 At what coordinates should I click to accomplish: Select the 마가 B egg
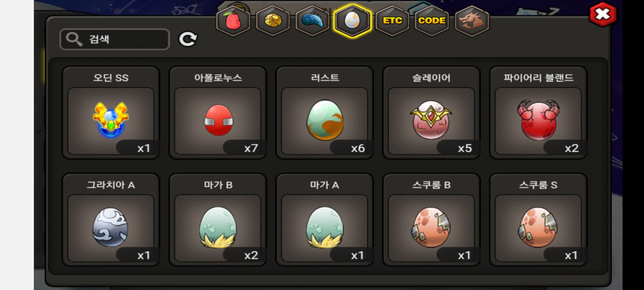218,220
